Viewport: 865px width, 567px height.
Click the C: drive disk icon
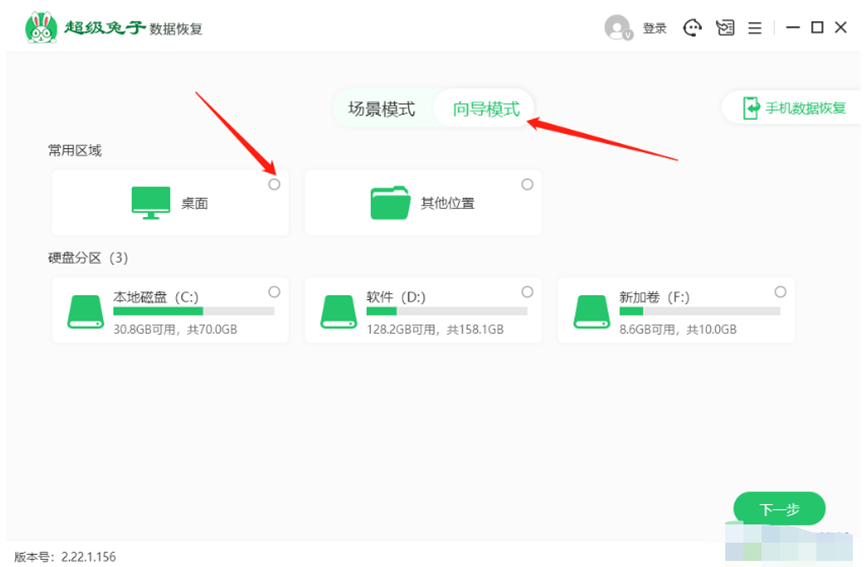(x=86, y=312)
